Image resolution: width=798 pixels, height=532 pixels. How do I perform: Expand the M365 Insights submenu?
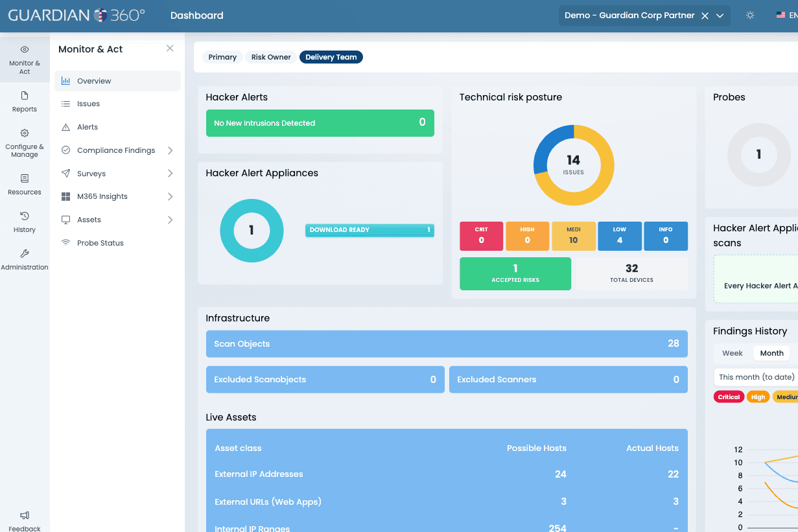pyautogui.click(x=170, y=196)
